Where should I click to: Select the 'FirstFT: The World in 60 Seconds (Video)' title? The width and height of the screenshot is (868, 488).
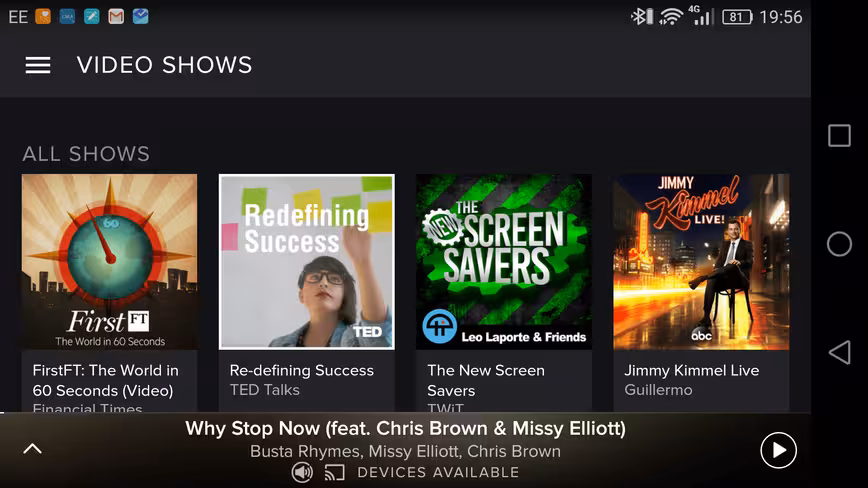pos(105,381)
